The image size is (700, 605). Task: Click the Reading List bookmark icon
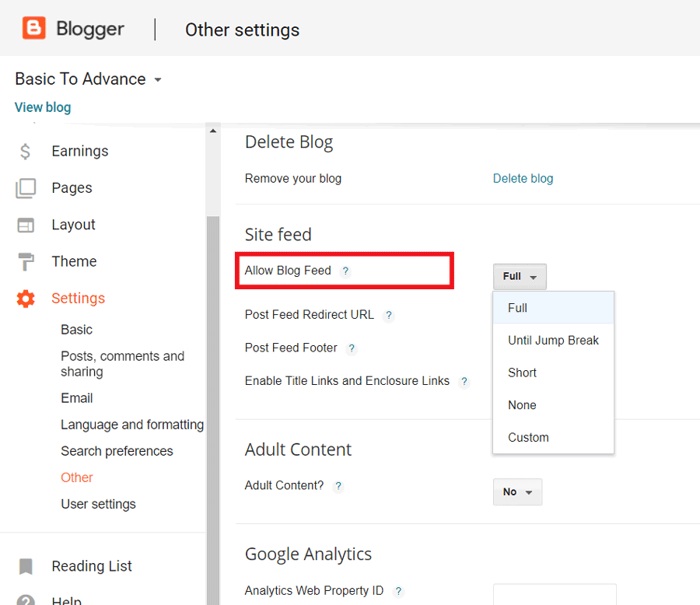26,566
